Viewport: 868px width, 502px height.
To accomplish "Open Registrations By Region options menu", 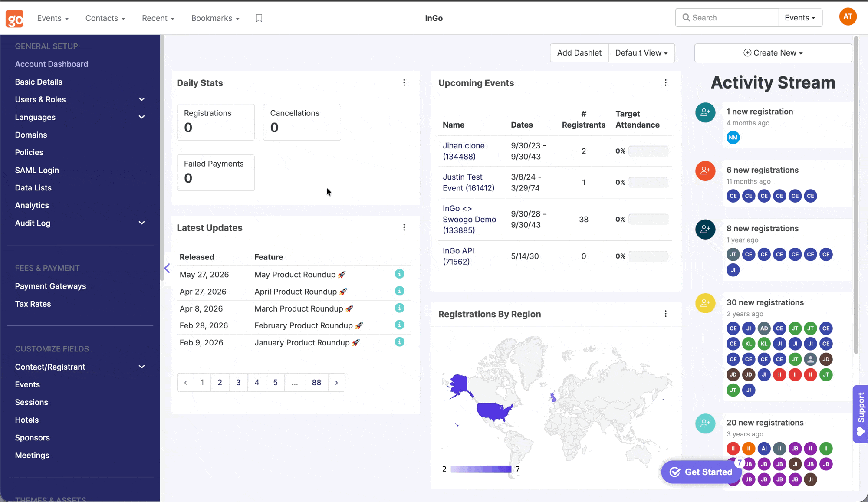I will coord(666,314).
